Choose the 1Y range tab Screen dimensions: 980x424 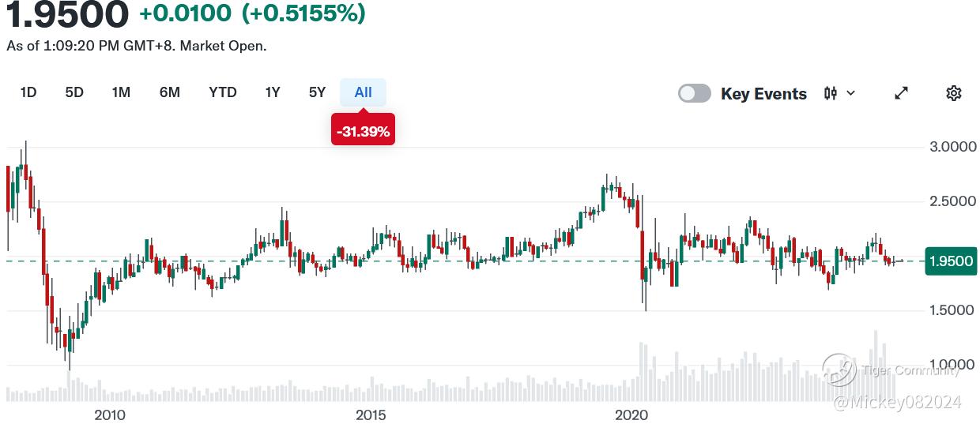(273, 92)
